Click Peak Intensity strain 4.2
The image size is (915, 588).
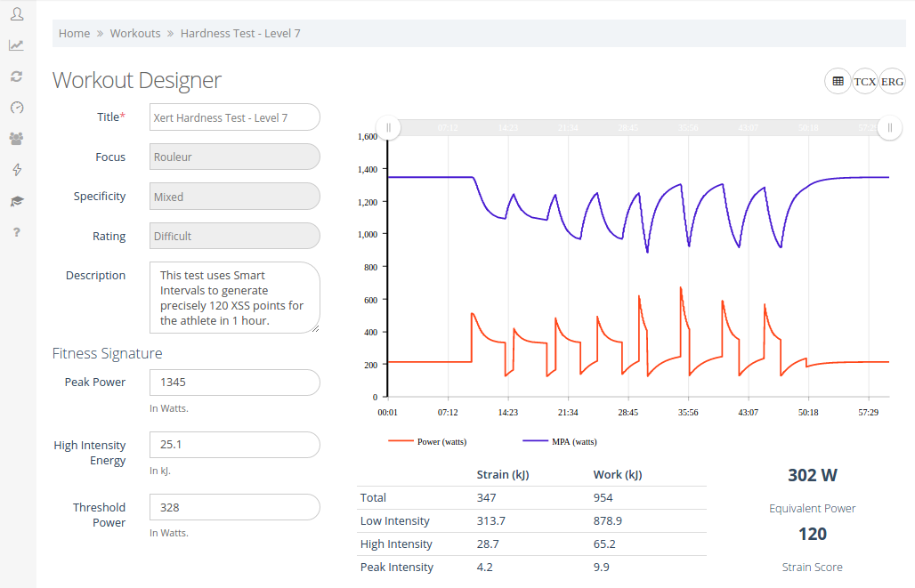484,567
